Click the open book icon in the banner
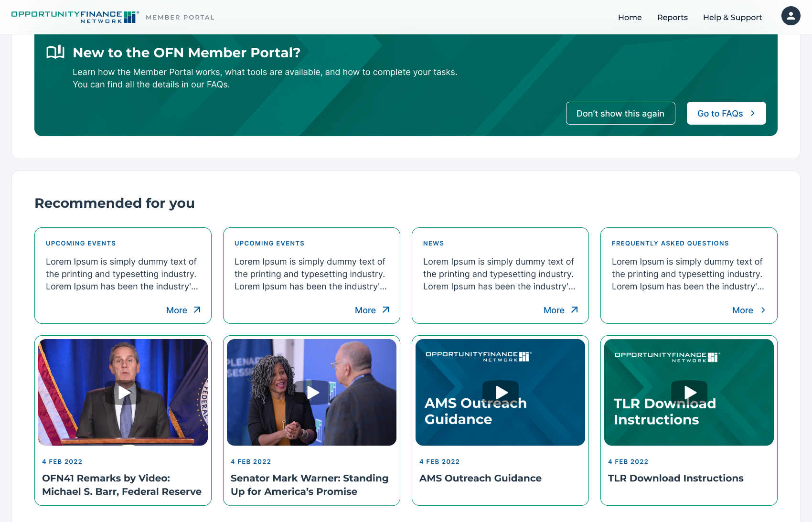 55,52
